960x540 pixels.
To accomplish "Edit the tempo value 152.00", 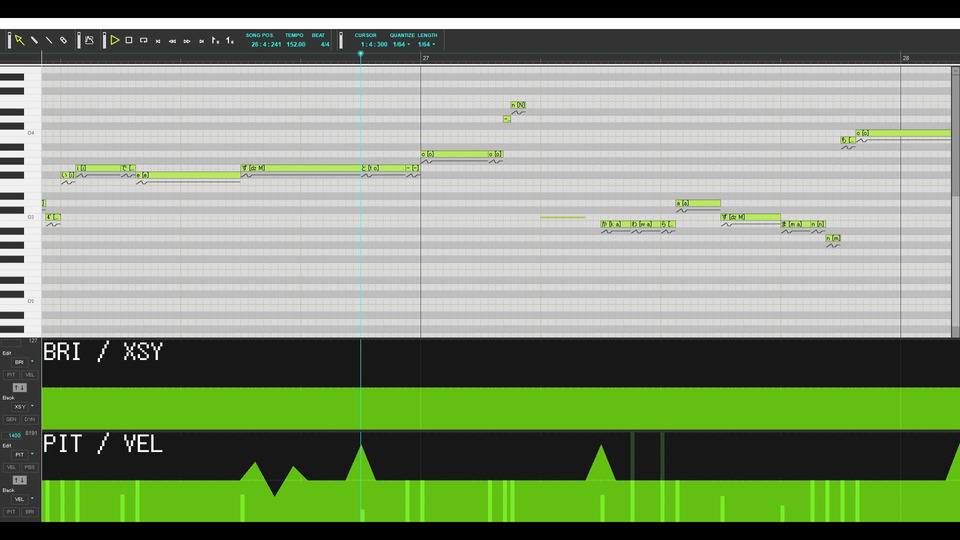I will point(296,45).
